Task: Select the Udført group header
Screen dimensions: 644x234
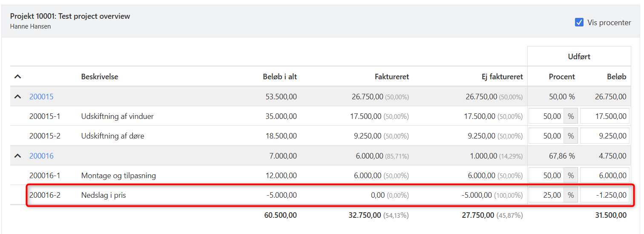Action: 579,56
